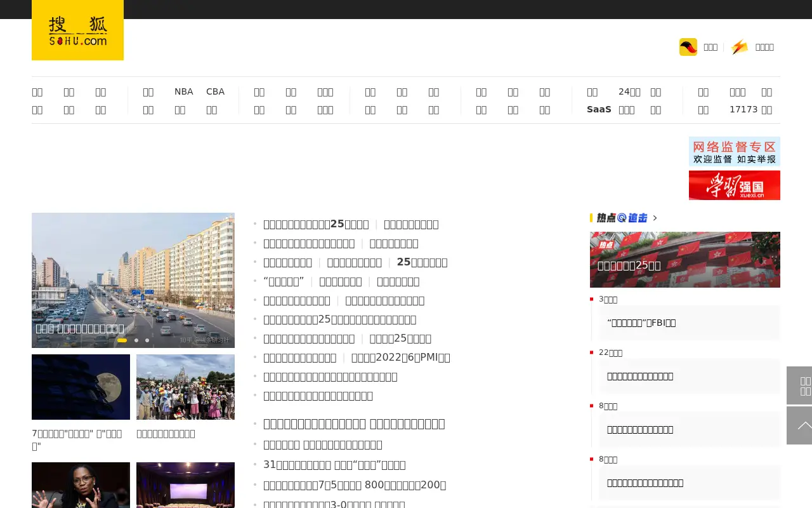Open the red flags hot topic image
Image resolution: width=812 pixels, height=508 pixels.
click(685, 260)
